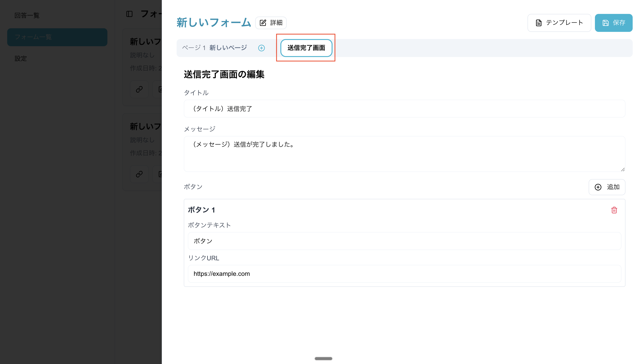Open 回答一覧 in sidebar
Screen dimensions: 643x364
27,15
